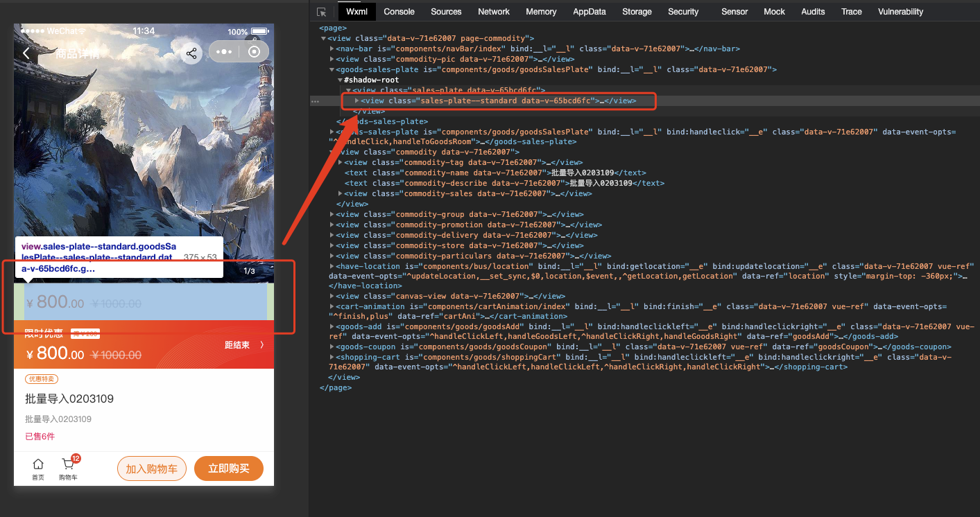Screen dimensions: 980x517
Task: Expand the commodity-delivery view node
Action: click(332, 236)
